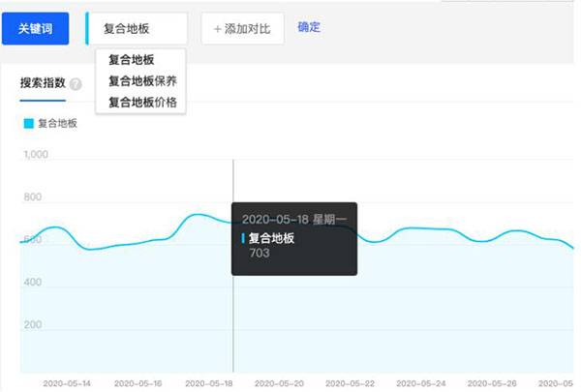Click the 确定 link

pos(309,27)
